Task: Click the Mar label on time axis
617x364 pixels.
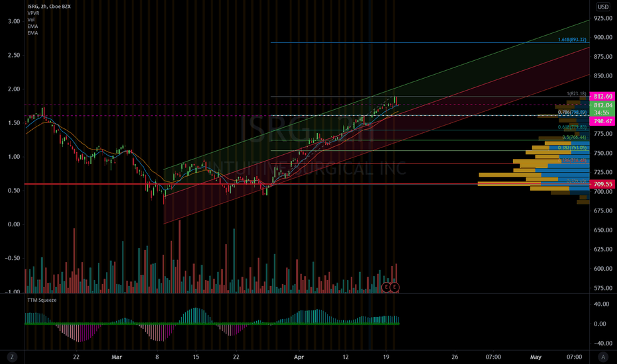Action: coord(117,357)
